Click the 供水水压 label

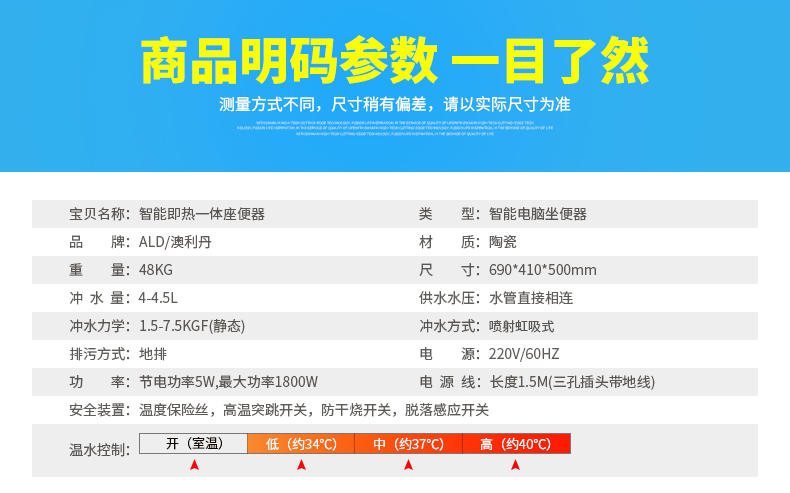click(x=449, y=298)
